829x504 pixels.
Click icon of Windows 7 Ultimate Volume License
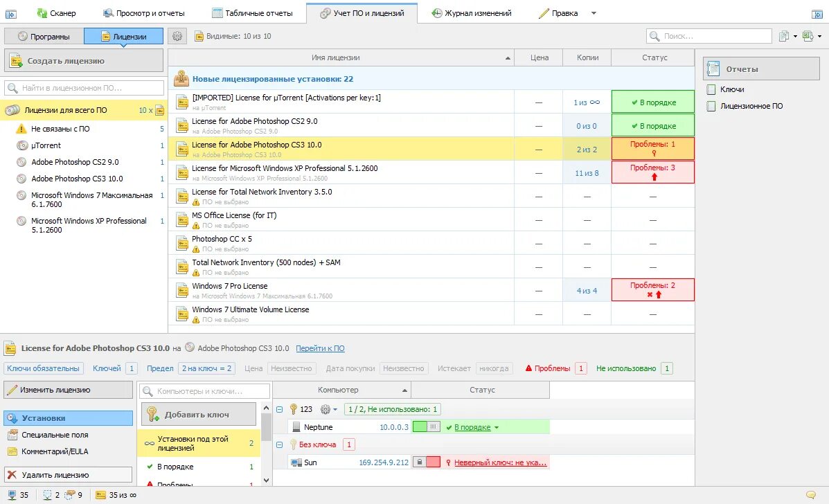point(182,314)
